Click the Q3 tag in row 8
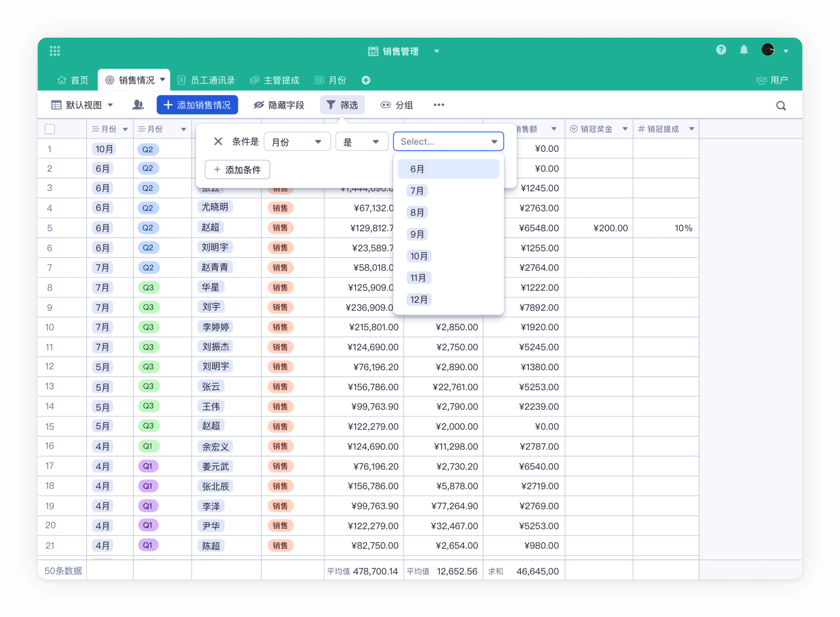This screenshot has height=617, width=840. (149, 288)
